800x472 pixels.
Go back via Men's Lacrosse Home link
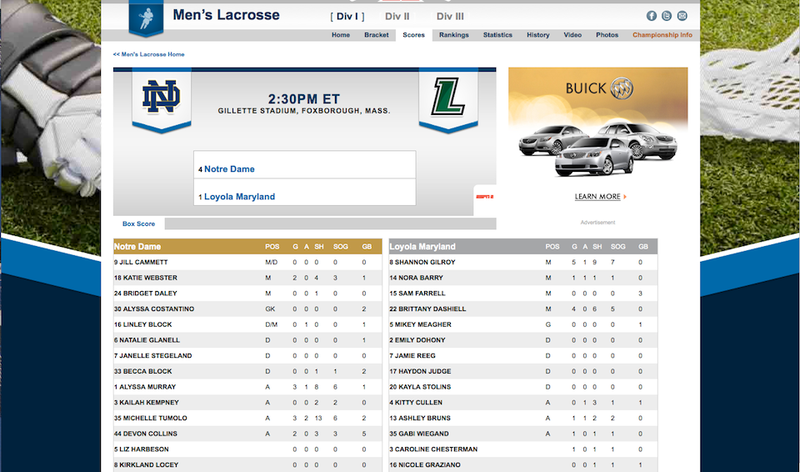pos(148,54)
